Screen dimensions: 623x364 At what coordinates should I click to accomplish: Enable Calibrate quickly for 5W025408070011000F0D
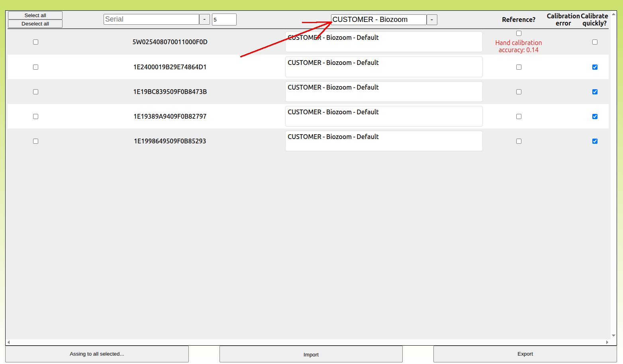point(595,42)
